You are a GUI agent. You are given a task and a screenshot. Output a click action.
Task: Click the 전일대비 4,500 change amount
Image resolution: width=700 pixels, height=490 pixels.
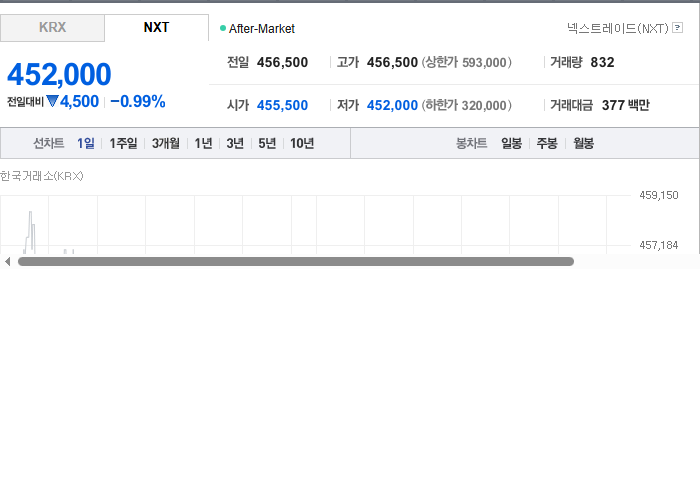pyautogui.click(x=79, y=102)
